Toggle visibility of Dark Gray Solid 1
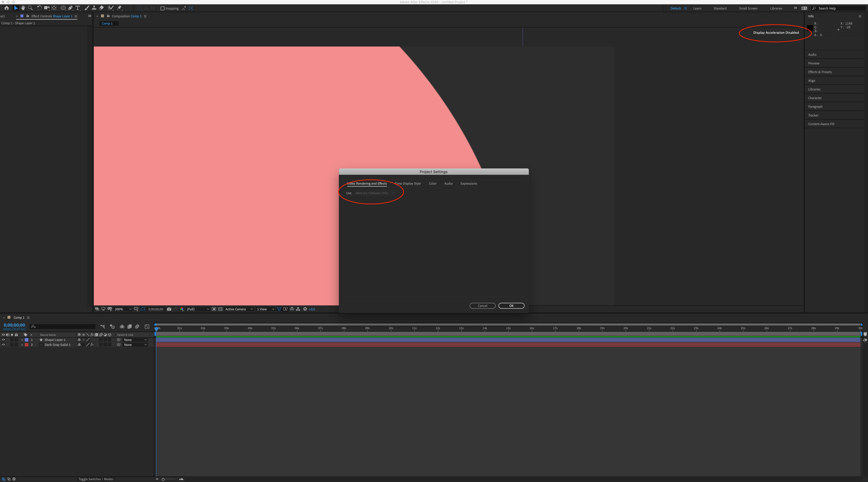 3,345
